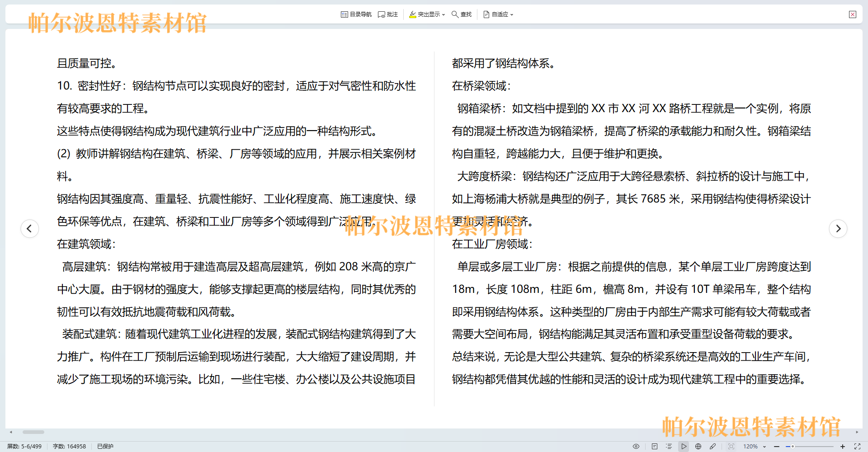Click the 字数: 164958 word count
This screenshot has height=452, width=868.
tap(69, 446)
